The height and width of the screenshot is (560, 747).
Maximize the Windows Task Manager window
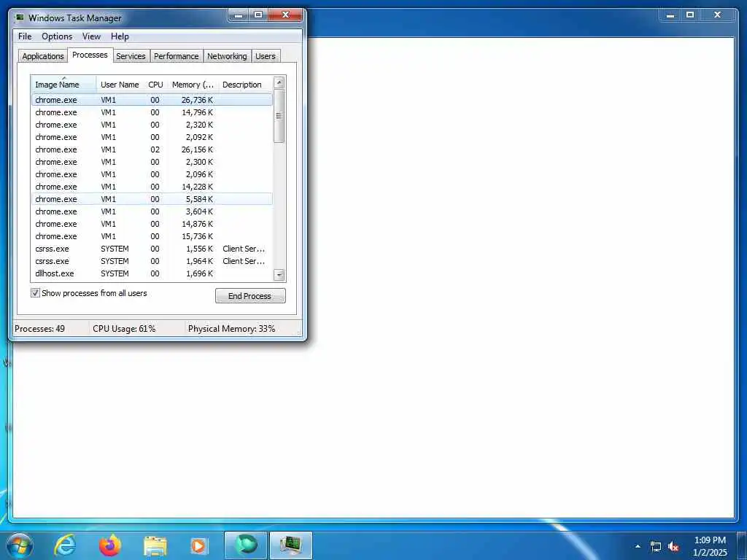tap(258, 15)
